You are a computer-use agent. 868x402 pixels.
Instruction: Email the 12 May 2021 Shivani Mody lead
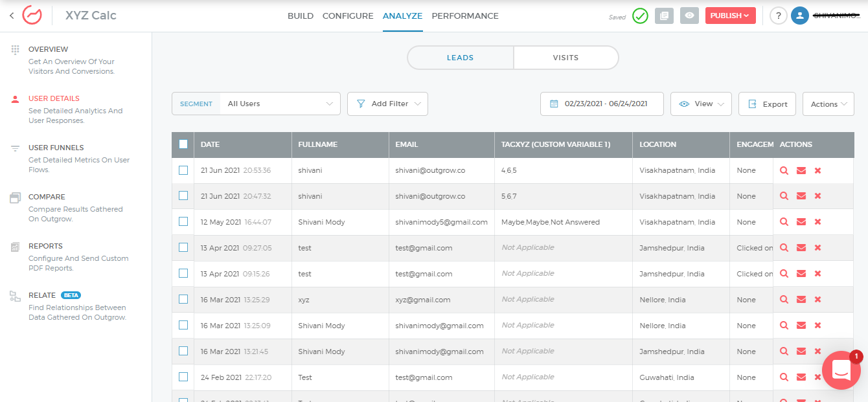tap(801, 222)
